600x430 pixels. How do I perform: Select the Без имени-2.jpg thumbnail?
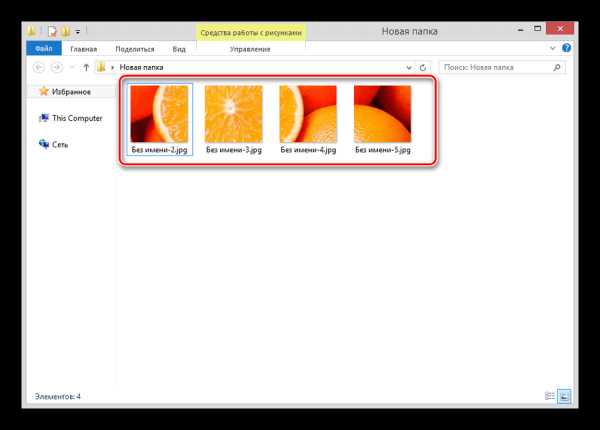click(x=159, y=114)
